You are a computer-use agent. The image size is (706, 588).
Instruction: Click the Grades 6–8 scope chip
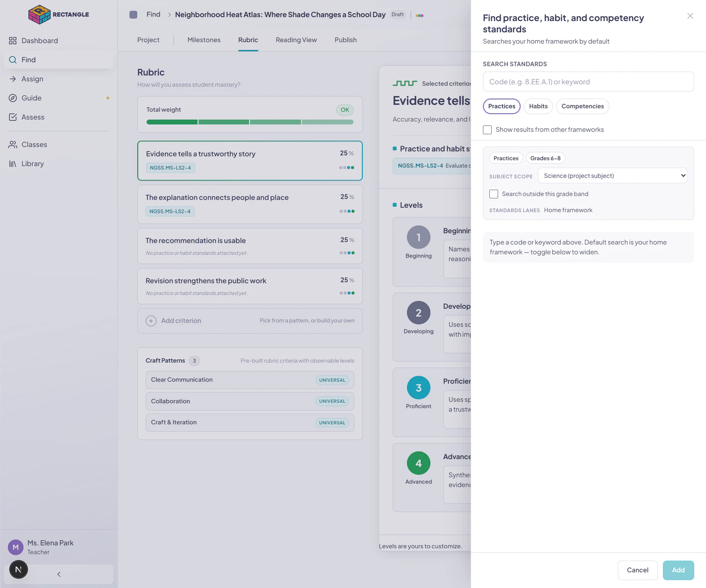pyautogui.click(x=545, y=158)
